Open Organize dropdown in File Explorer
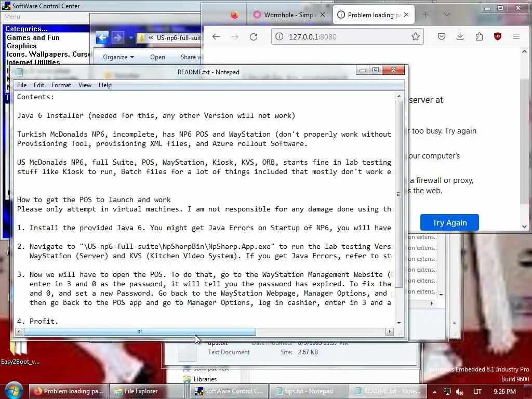Screen dimensions: 532x399 click(x=118, y=57)
